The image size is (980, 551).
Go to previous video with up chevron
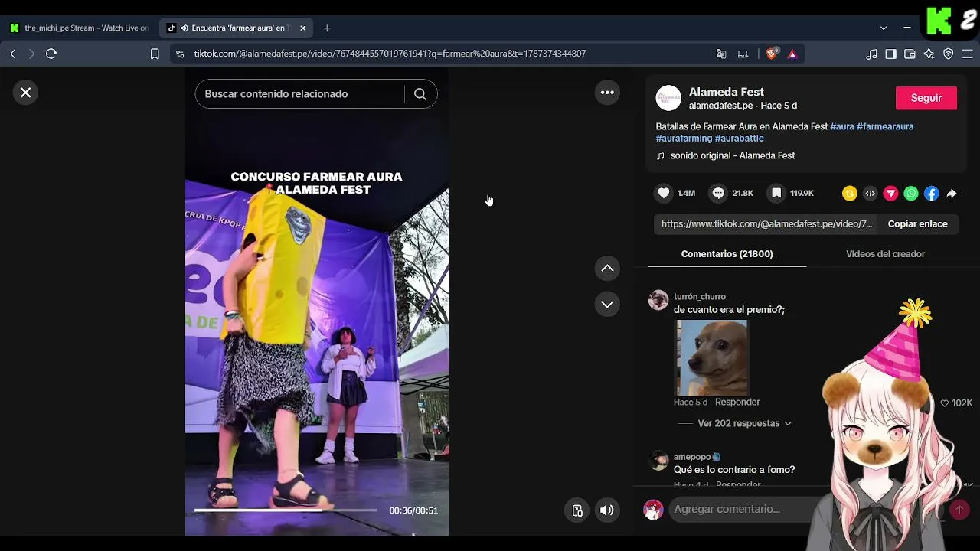pos(607,268)
